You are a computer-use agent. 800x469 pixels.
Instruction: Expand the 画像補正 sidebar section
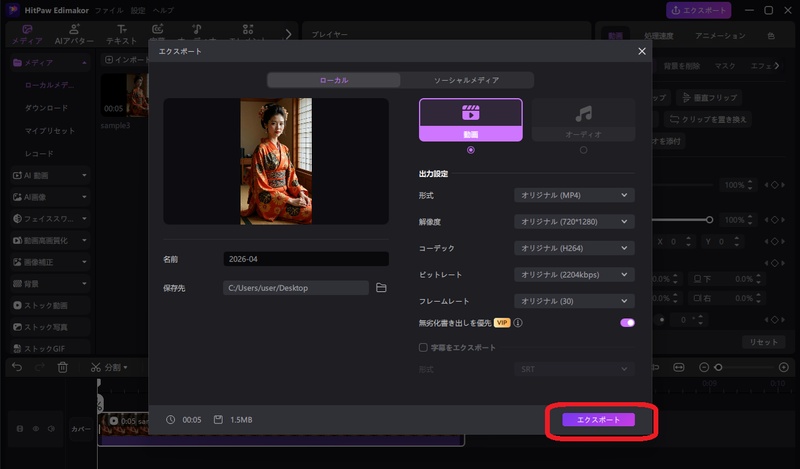tap(50, 262)
